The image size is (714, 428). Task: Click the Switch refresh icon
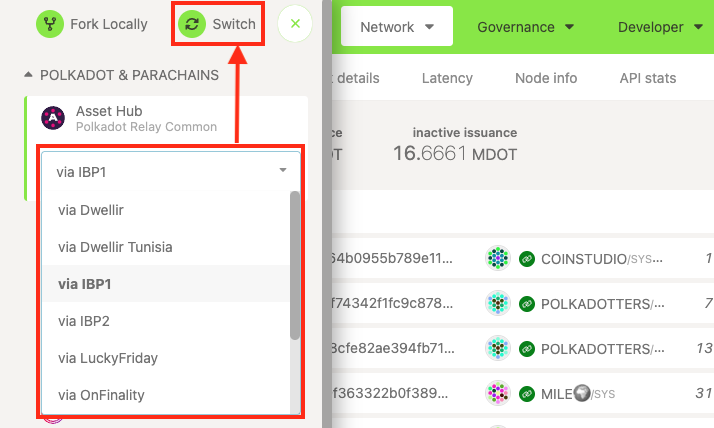point(192,24)
